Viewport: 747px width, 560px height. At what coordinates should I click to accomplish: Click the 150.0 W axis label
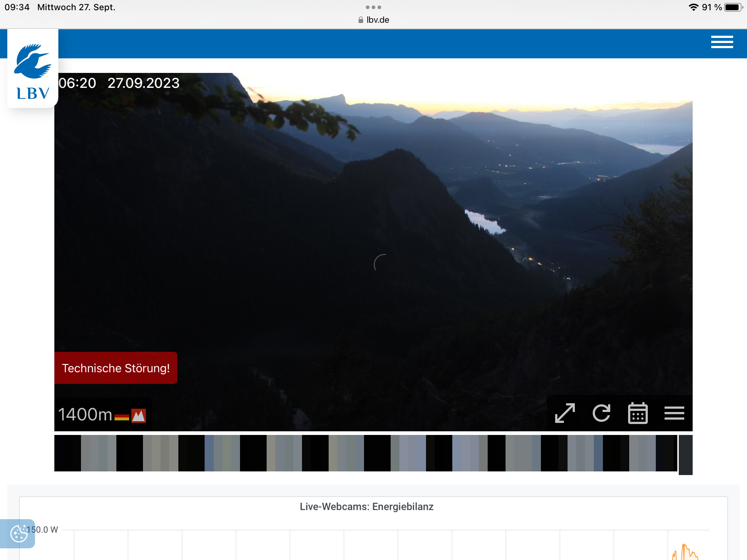pos(42,530)
